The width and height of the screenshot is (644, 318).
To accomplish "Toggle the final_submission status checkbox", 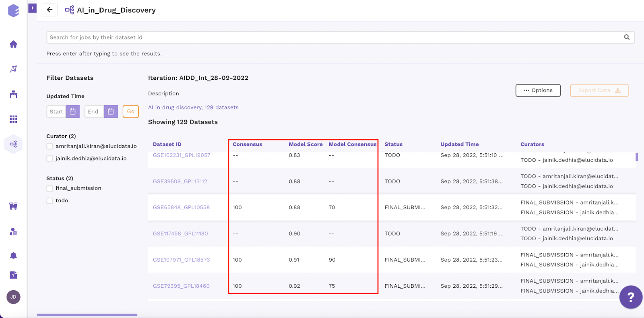I will (50, 188).
